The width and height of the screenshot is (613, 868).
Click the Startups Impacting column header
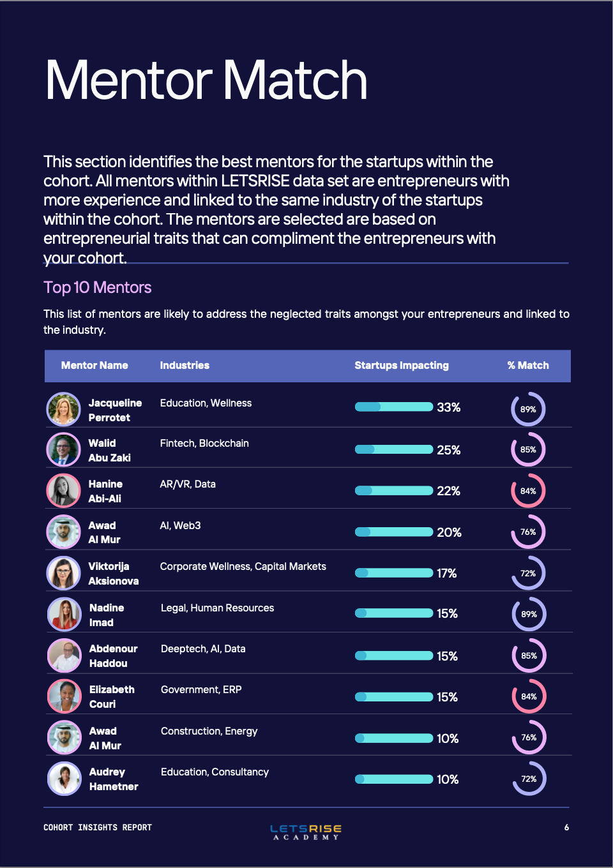(x=402, y=366)
